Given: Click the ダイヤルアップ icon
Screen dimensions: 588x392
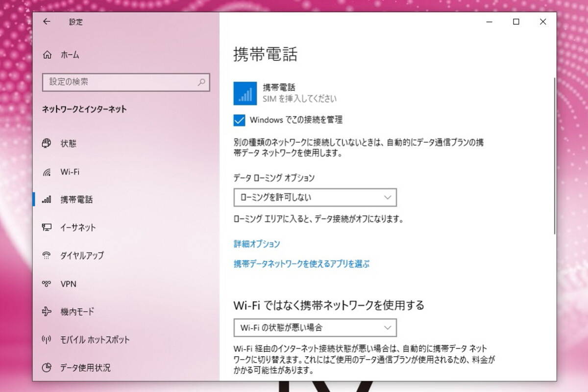Looking at the screenshot, I should (47, 255).
